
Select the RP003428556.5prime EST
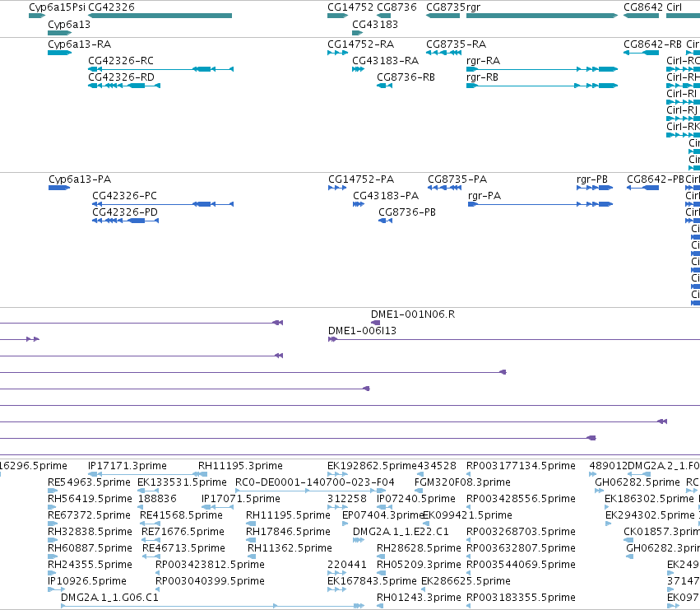468,507
